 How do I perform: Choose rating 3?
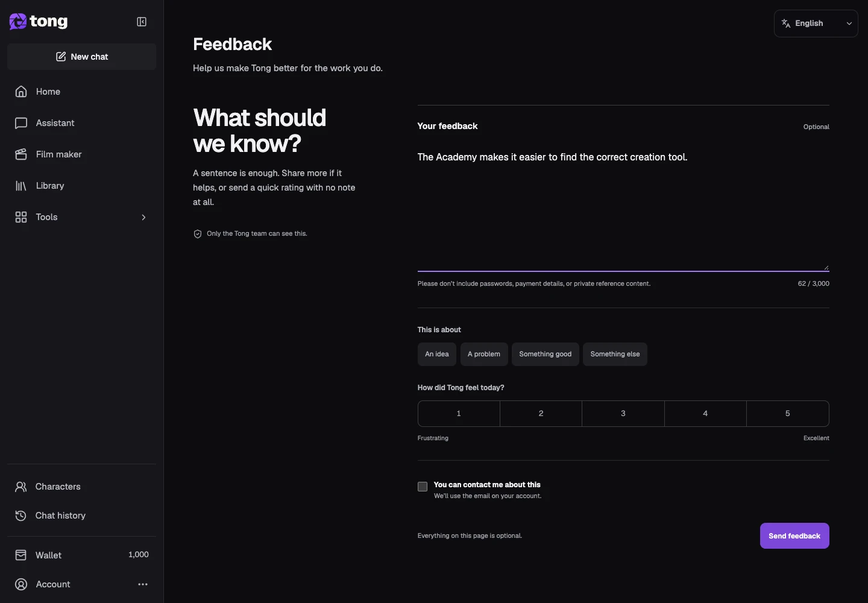point(623,414)
